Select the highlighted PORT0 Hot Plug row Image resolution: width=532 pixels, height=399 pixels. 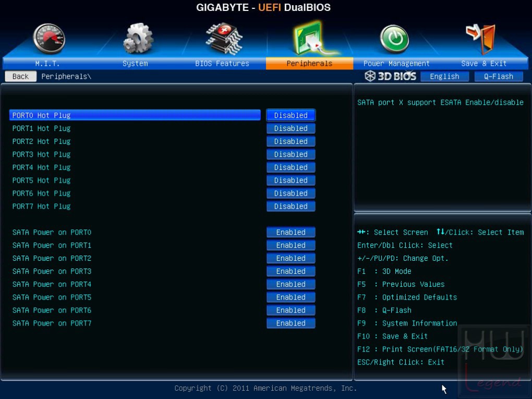(x=135, y=115)
